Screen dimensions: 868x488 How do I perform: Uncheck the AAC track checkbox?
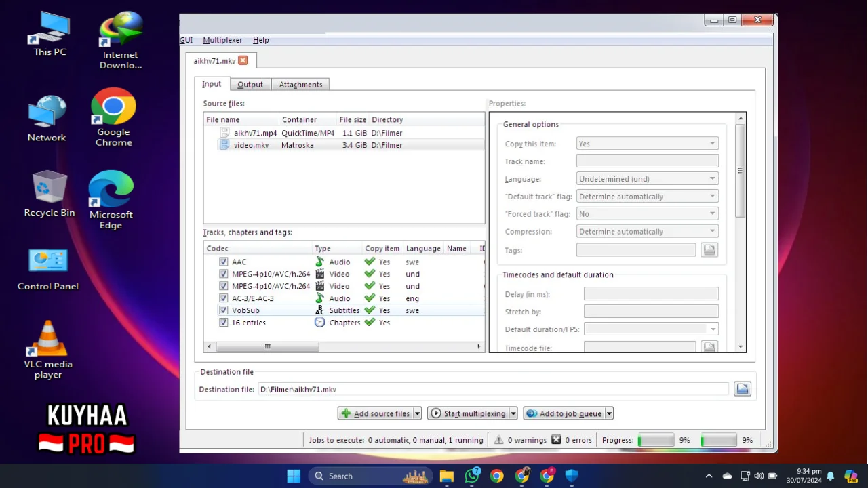224,262
